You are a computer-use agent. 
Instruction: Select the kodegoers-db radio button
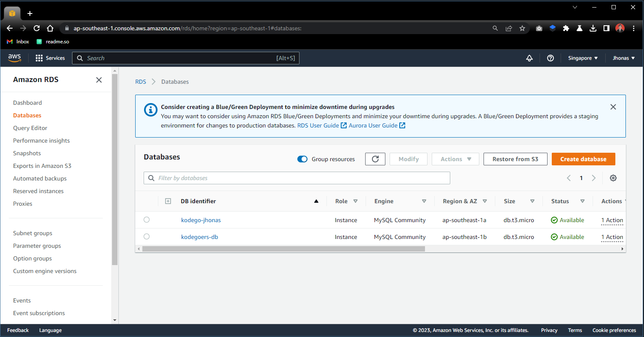(147, 236)
